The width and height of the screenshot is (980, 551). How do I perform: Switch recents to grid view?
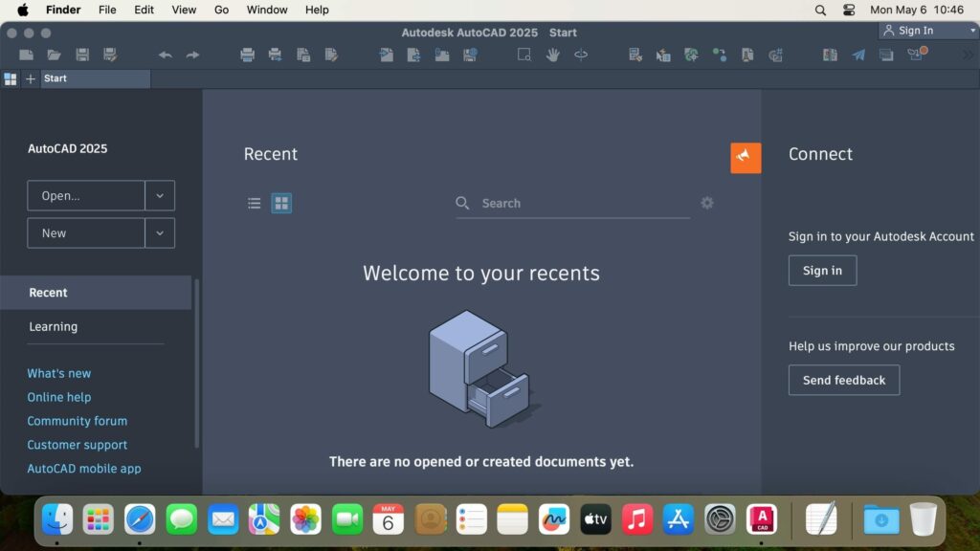tap(281, 203)
